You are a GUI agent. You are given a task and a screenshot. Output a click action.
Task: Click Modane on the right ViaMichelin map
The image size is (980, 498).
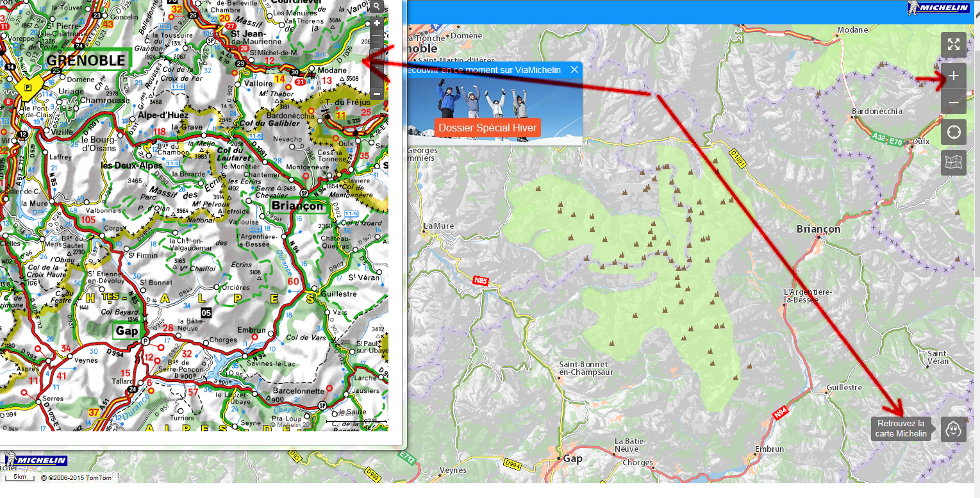click(852, 30)
